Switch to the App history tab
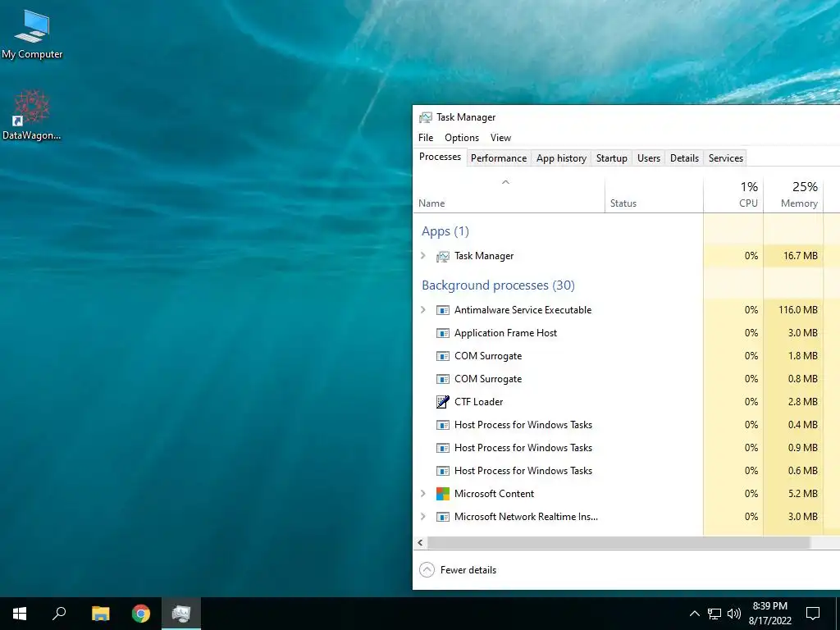This screenshot has width=840, height=630. coord(561,158)
